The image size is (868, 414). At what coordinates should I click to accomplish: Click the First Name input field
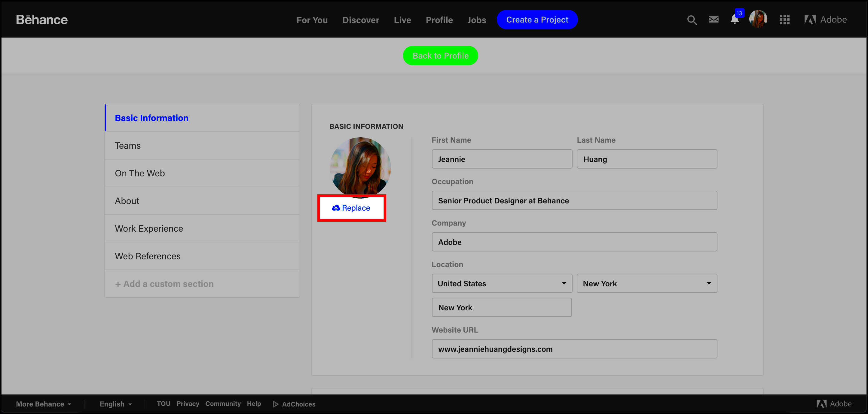(x=501, y=159)
